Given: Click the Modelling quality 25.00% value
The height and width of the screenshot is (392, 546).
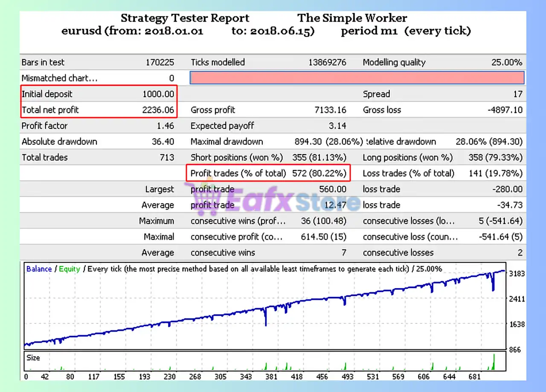Looking at the screenshot, I should tap(506, 62).
